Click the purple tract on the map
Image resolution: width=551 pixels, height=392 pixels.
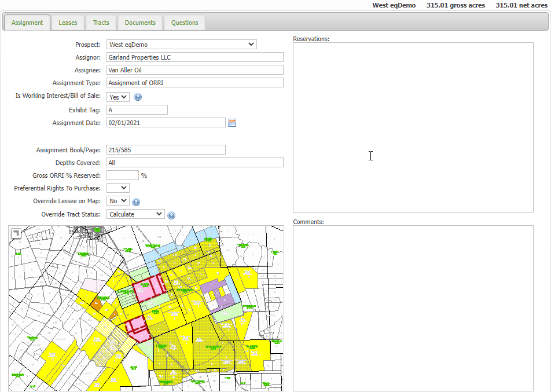pos(214,285)
